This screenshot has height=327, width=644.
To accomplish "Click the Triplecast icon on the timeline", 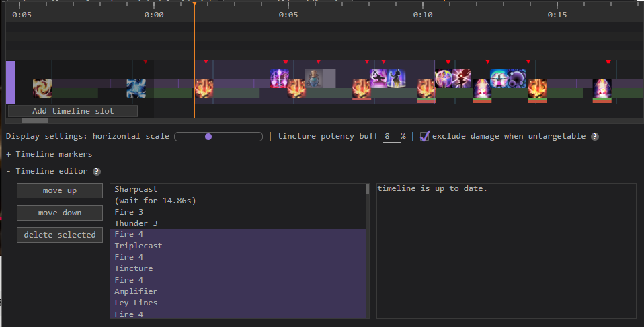I will (280, 79).
